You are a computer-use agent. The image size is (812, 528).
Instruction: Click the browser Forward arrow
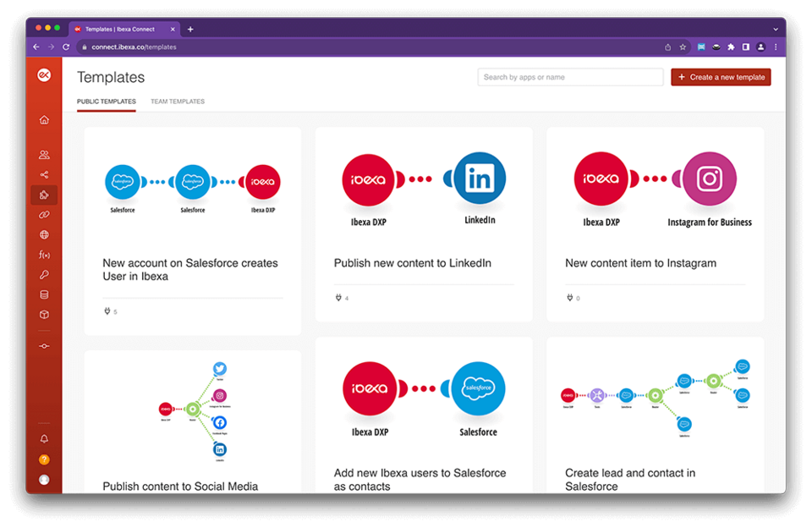point(51,47)
